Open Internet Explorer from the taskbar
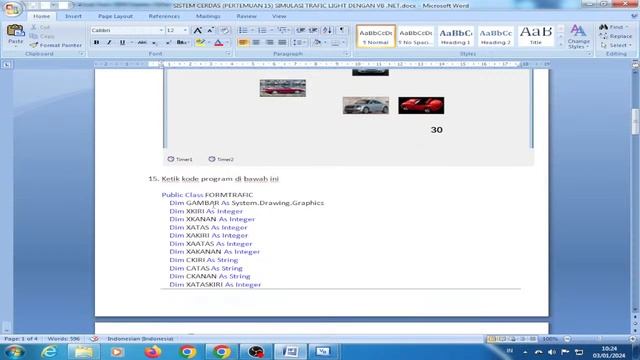Viewport: 640px width, 360px height. click(x=49, y=351)
